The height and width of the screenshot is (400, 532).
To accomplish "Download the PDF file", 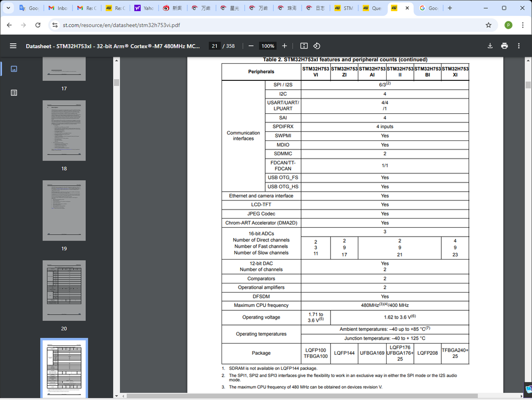I will (x=490, y=46).
